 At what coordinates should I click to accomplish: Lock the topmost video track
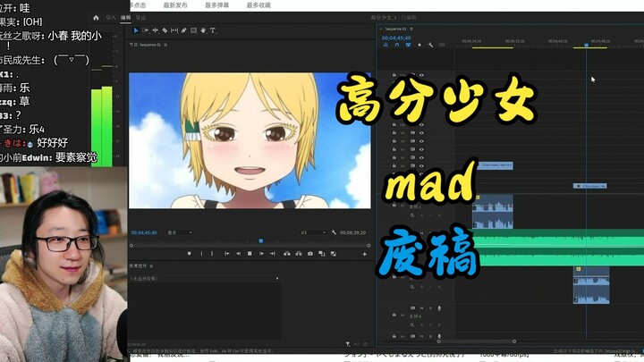394,75
